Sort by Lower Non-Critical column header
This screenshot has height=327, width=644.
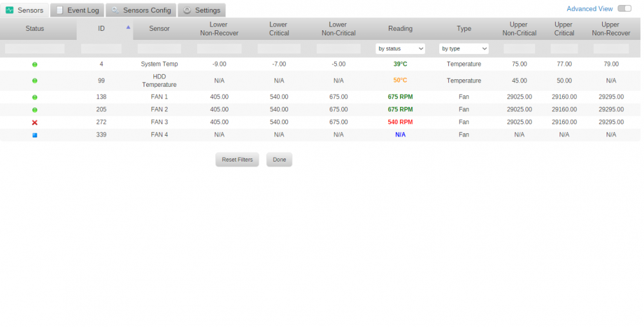pyautogui.click(x=339, y=29)
